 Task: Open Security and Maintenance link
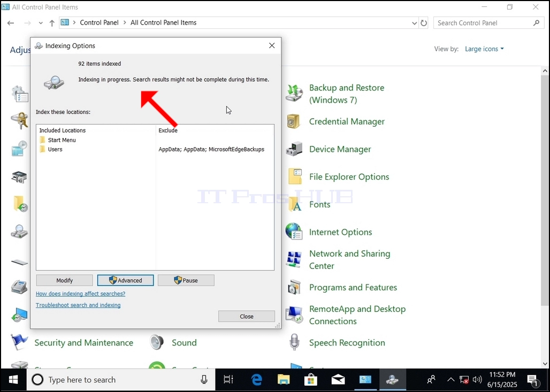84,343
